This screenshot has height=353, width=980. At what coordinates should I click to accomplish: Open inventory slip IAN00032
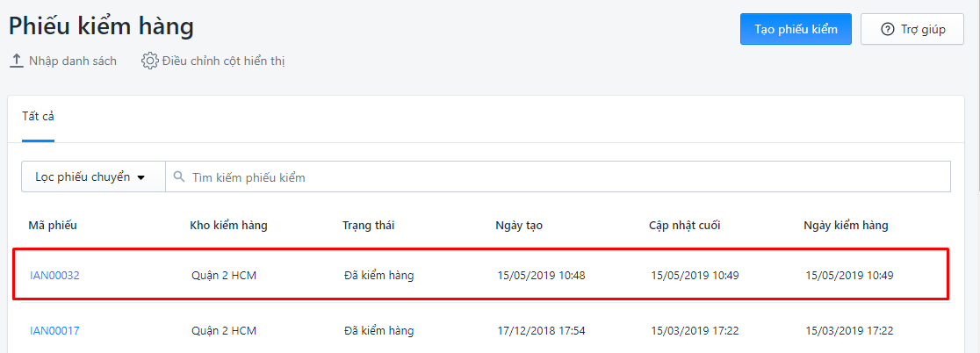tap(54, 275)
